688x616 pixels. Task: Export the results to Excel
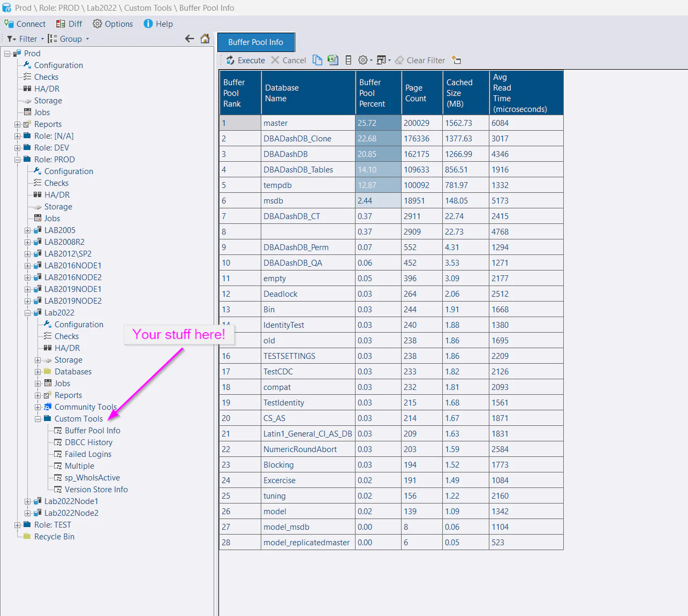(333, 60)
